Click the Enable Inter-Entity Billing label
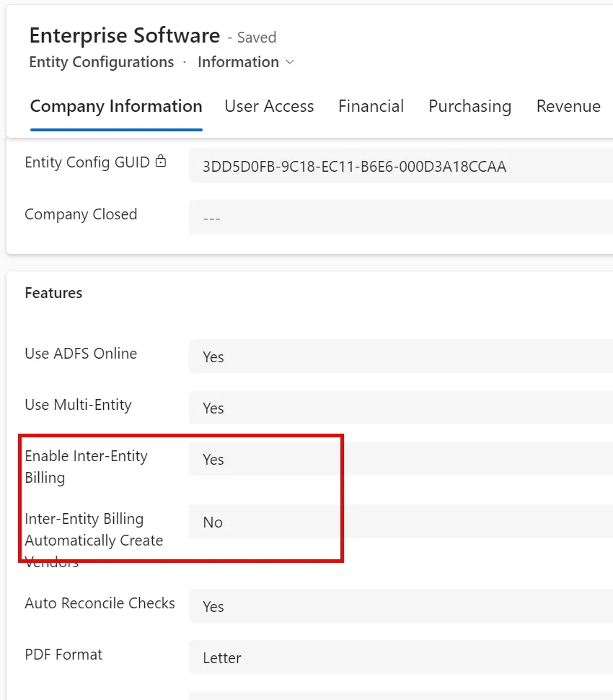Image resolution: width=613 pixels, height=700 pixels. tap(86, 466)
